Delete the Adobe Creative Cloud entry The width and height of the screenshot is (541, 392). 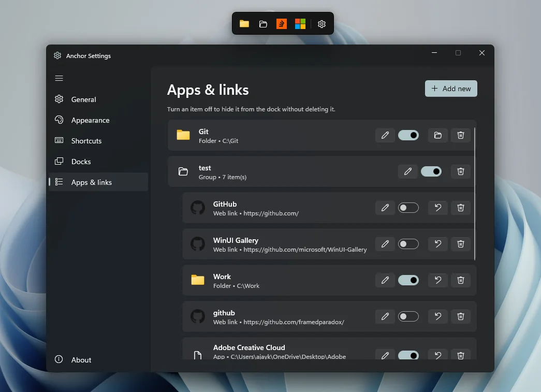[461, 355]
